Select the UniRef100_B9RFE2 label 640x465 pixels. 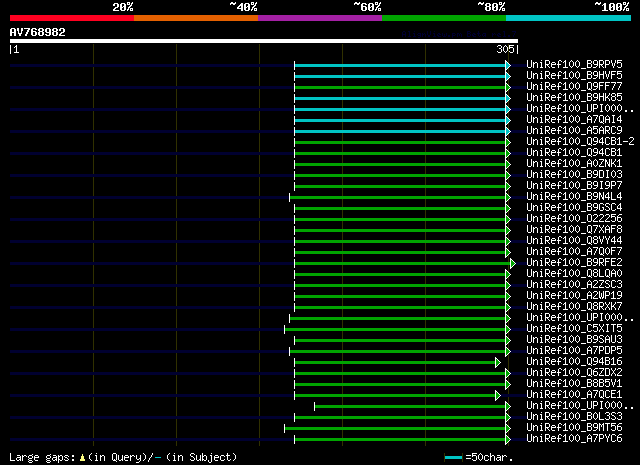tap(574, 263)
